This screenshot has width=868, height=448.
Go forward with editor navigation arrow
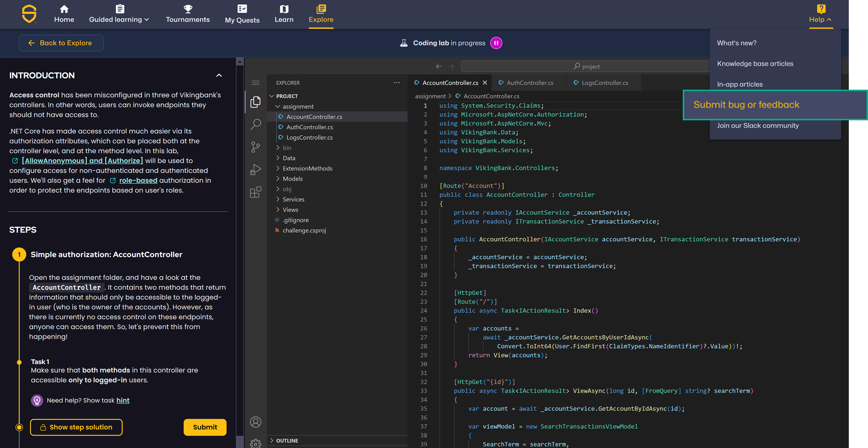pos(451,66)
